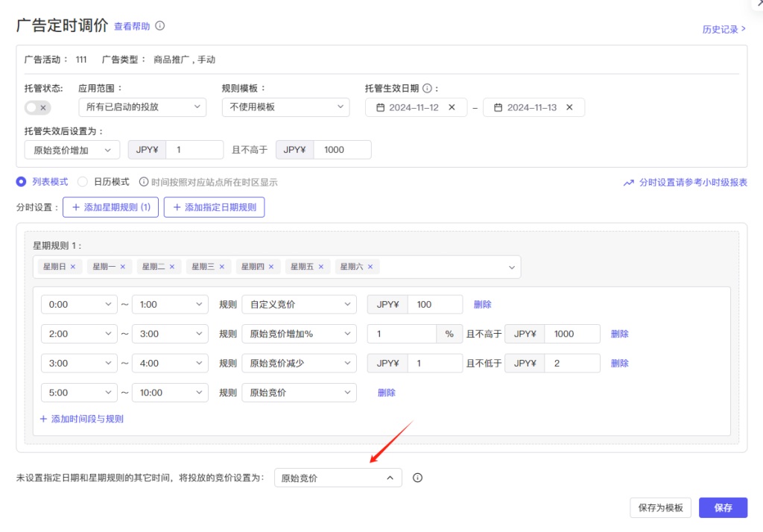763x532 pixels.
Task: Click calendar icon of end date field
Action: [x=498, y=107]
